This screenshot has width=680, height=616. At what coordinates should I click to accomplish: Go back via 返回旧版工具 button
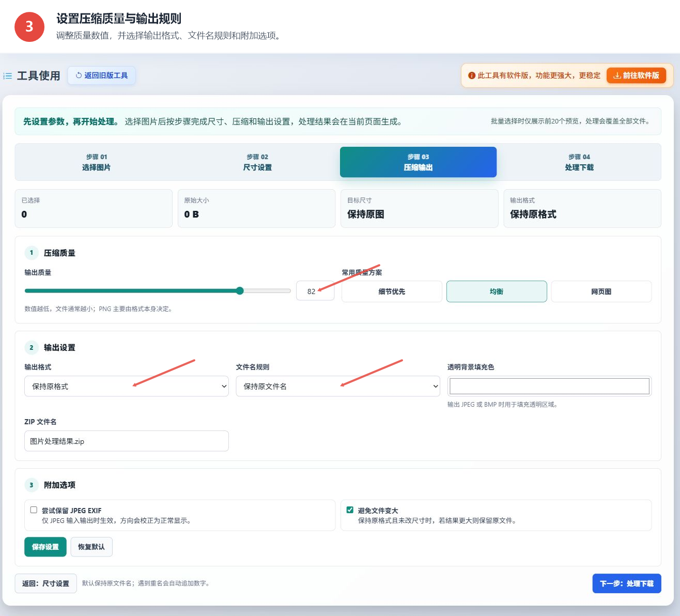pyautogui.click(x=102, y=75)
